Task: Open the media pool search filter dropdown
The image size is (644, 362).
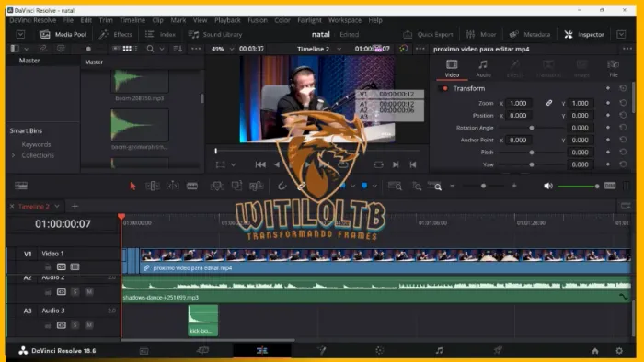Action: (x=162, y=49)
